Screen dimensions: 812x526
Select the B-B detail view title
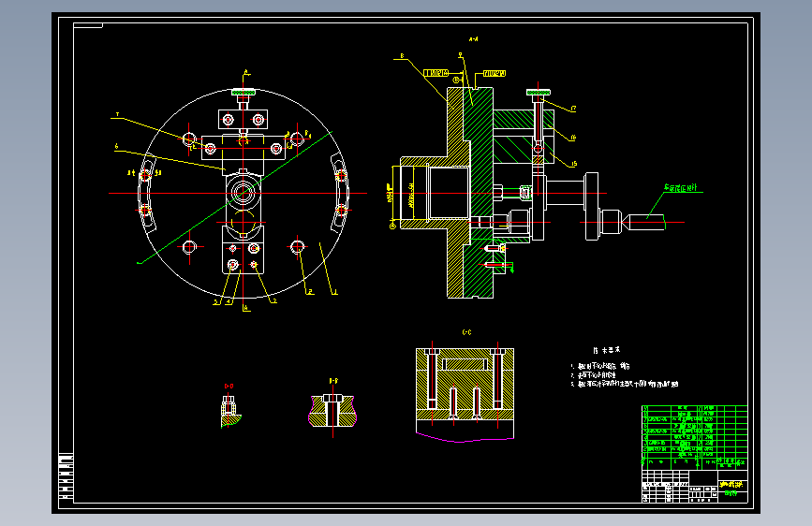point(333,381)
